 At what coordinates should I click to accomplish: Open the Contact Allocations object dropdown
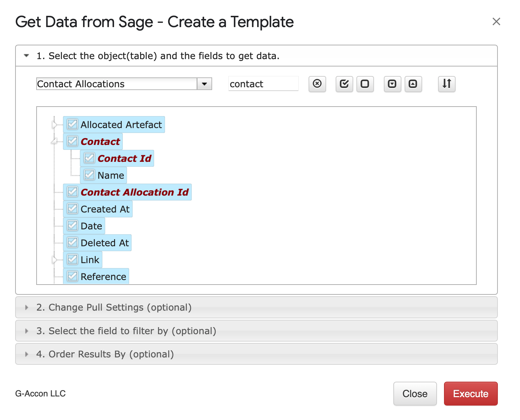click(204, 84)
